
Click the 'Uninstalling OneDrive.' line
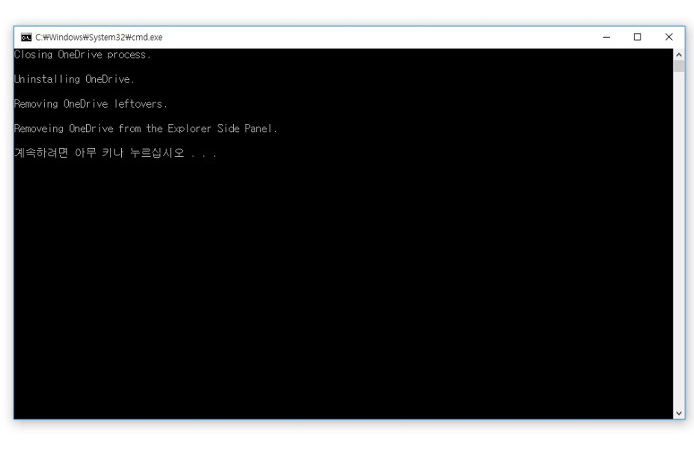74,79
